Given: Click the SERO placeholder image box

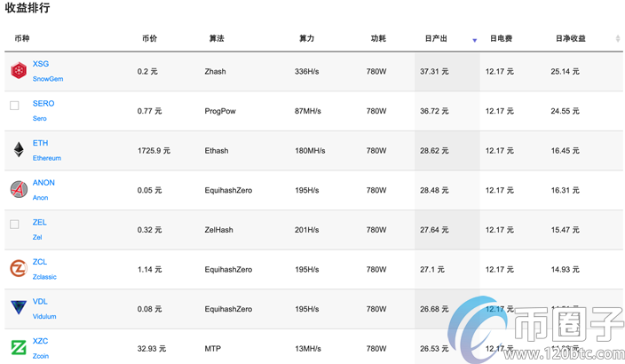Looking at the screenshot, I should [x=14, y=106].
